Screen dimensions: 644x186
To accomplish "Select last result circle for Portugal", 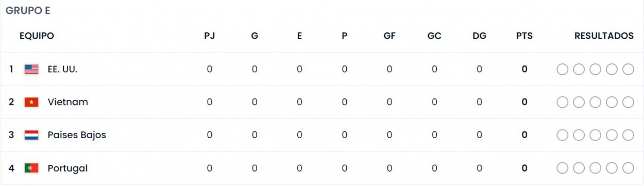I will click(x=628, y=168).
